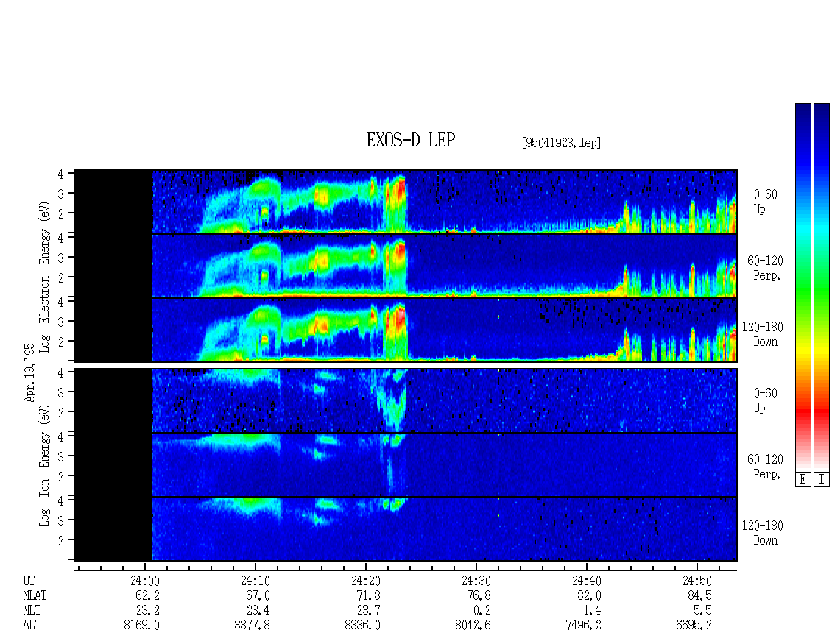The width and height of the screenshot is (832, 644).
Task: Click the MLAT value -71.8
Action: [366, 595]
